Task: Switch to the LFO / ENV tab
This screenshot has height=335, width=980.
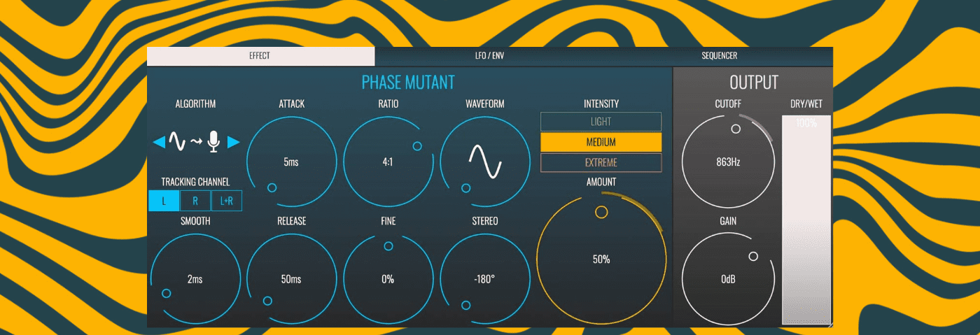Action: (489, 56)
